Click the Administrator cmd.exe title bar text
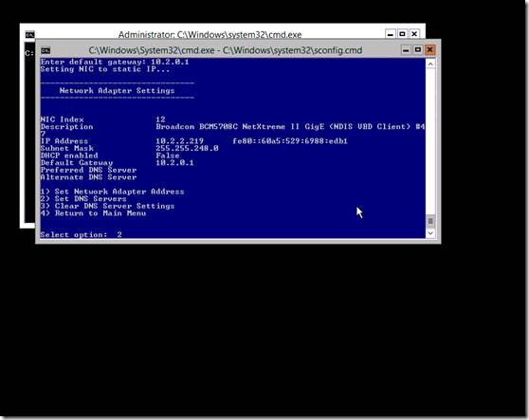The image size is (529, 420). point(210,35)
